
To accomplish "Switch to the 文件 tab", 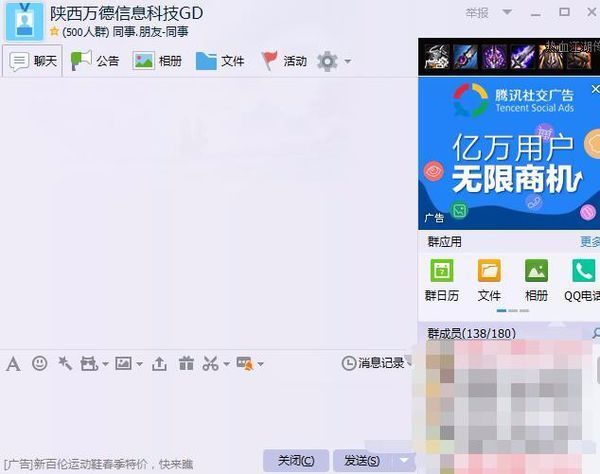I will [x=220, y=61].
